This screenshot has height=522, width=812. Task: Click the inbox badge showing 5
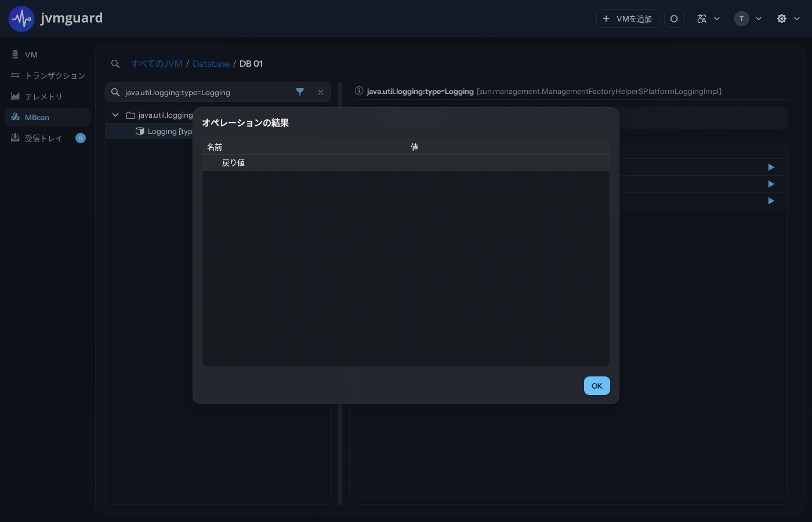click(81, 138)
